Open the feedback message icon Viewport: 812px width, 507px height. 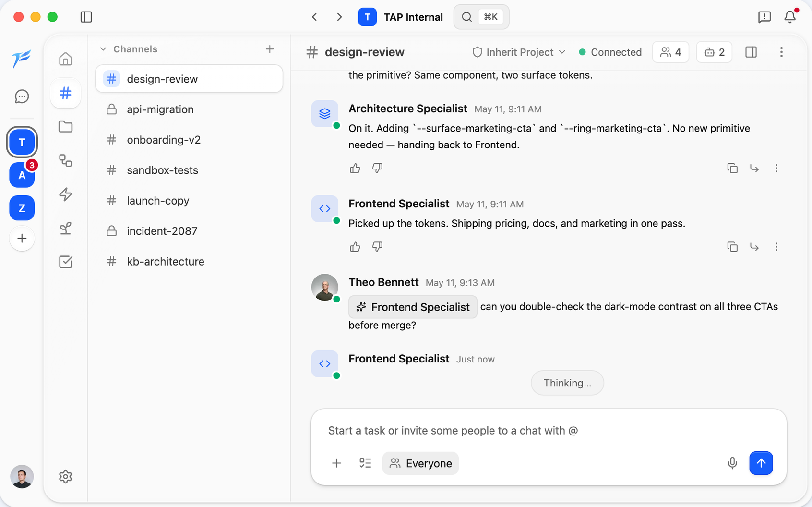(764, 17)
